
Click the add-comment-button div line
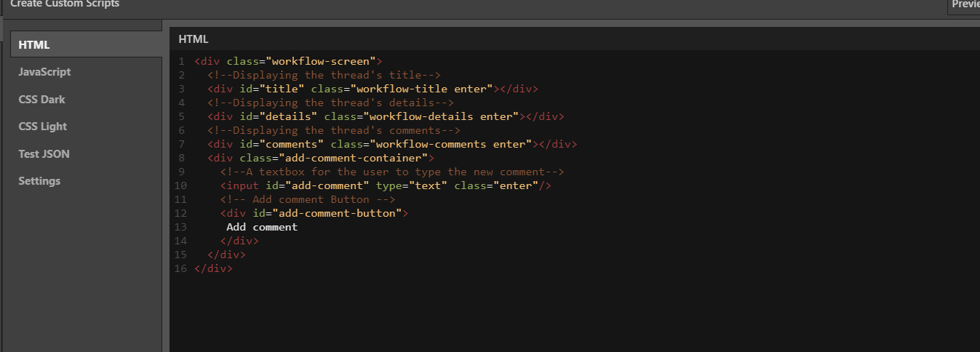click(x=314, y=213)
